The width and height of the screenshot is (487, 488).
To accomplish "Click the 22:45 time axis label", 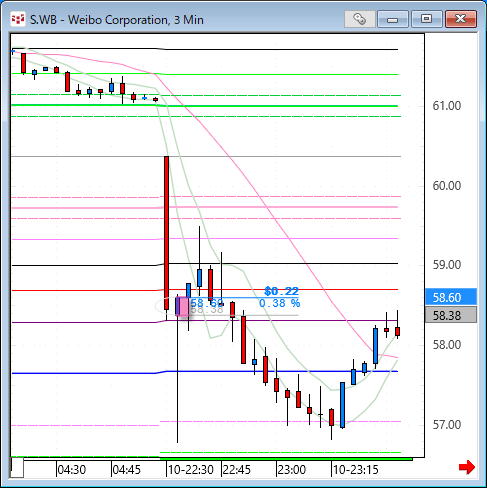I will tap(237, 470).
